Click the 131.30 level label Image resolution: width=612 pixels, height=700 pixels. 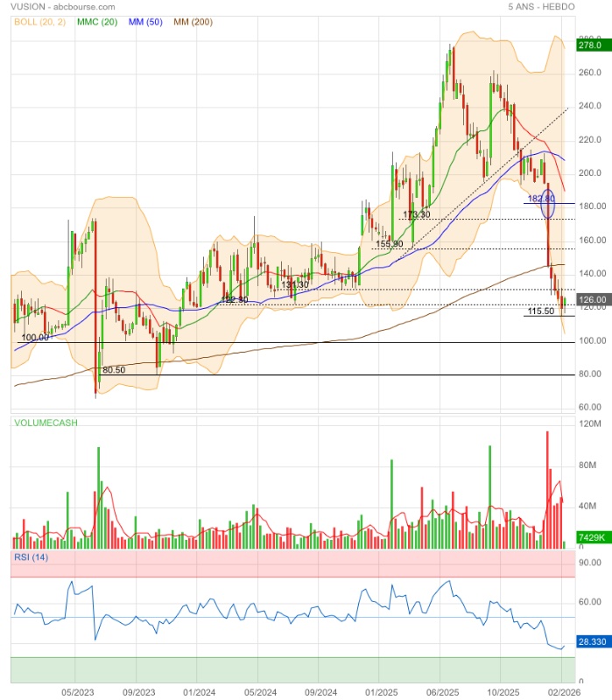pyautogui.click(x=295, y=285)
